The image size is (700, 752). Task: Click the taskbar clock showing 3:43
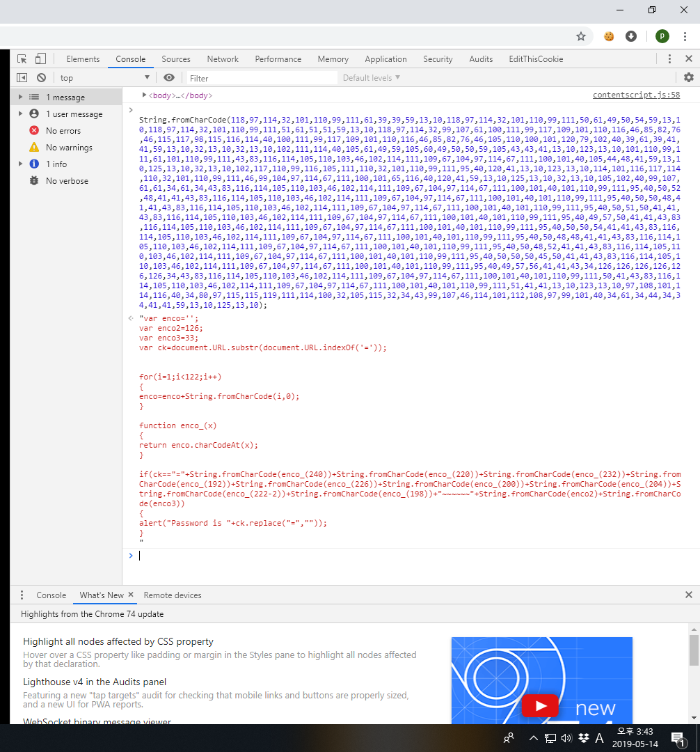[635, 738]
